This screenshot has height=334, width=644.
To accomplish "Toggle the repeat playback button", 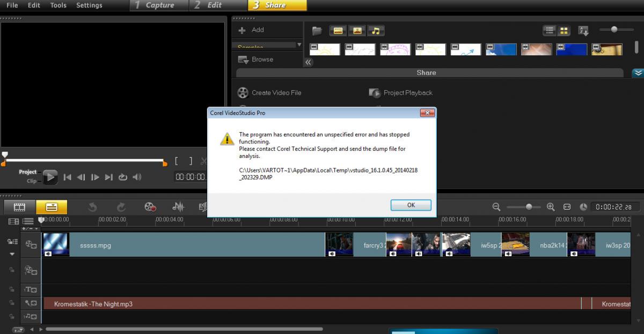I will [x=123, y=177].
